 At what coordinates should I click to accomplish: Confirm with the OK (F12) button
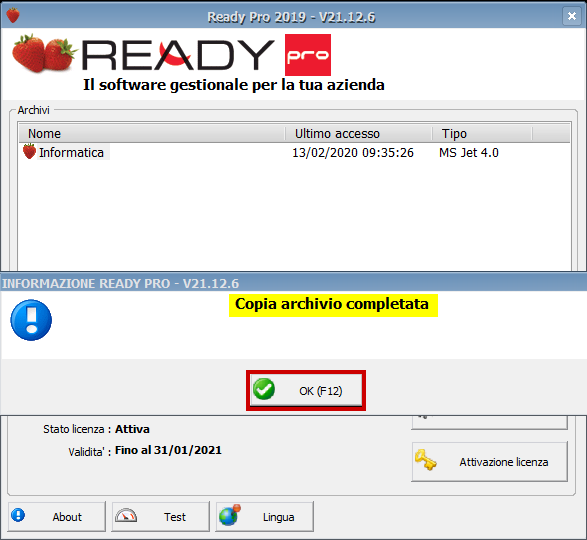pos(306,391)
